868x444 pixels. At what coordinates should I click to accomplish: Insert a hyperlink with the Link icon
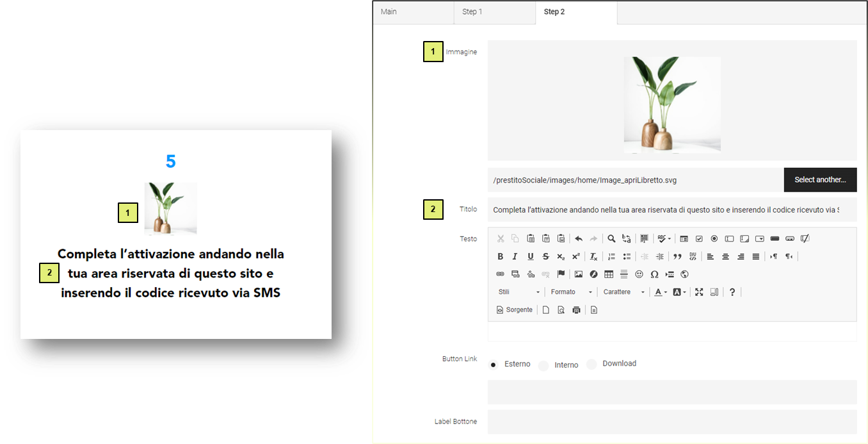click(x=501, y=274)
